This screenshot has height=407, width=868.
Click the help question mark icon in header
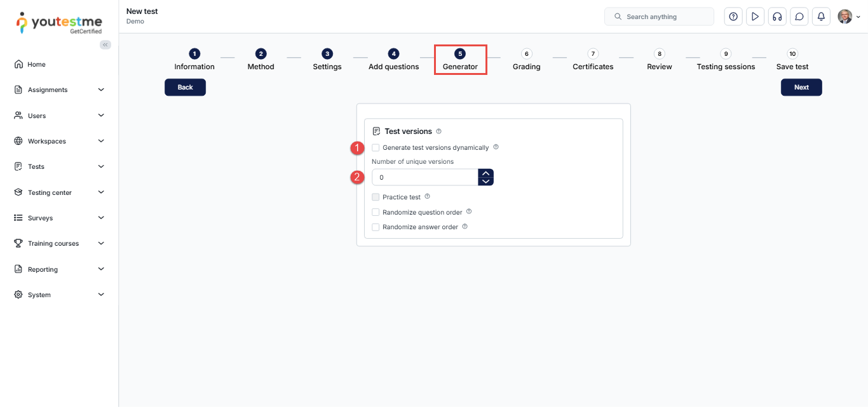tap(733, 17)
